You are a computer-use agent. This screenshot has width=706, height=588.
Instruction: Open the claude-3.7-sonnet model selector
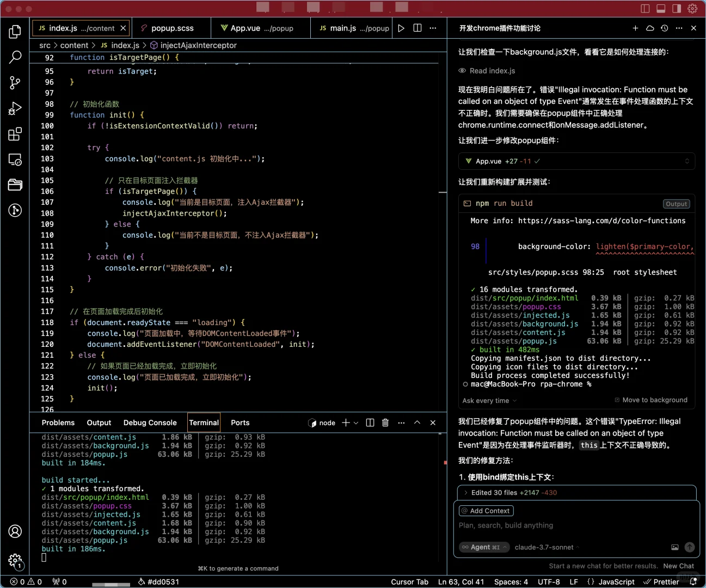(x=544, y=547)
